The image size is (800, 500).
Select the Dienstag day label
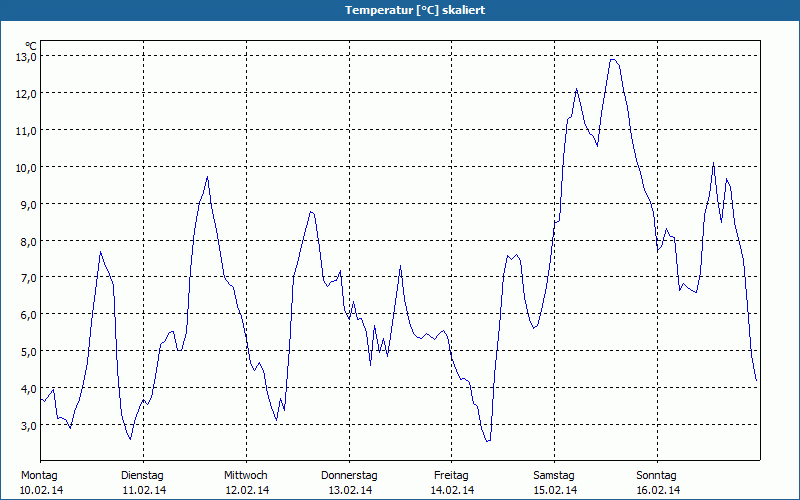point(142,476)
